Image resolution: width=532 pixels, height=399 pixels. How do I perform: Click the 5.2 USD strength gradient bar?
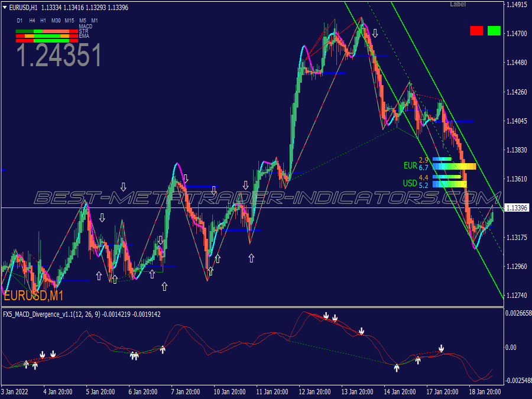click(450, 184)
